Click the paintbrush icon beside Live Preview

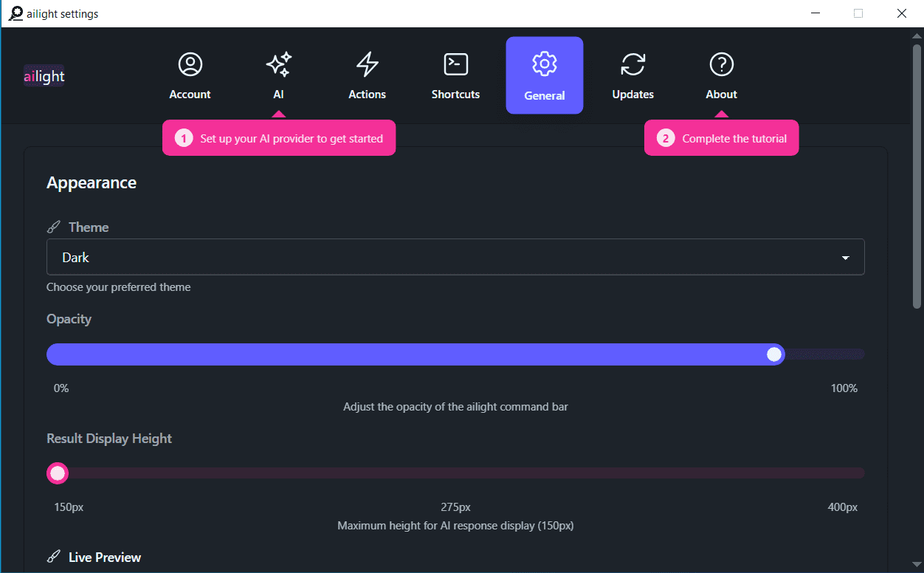[53, 557]
